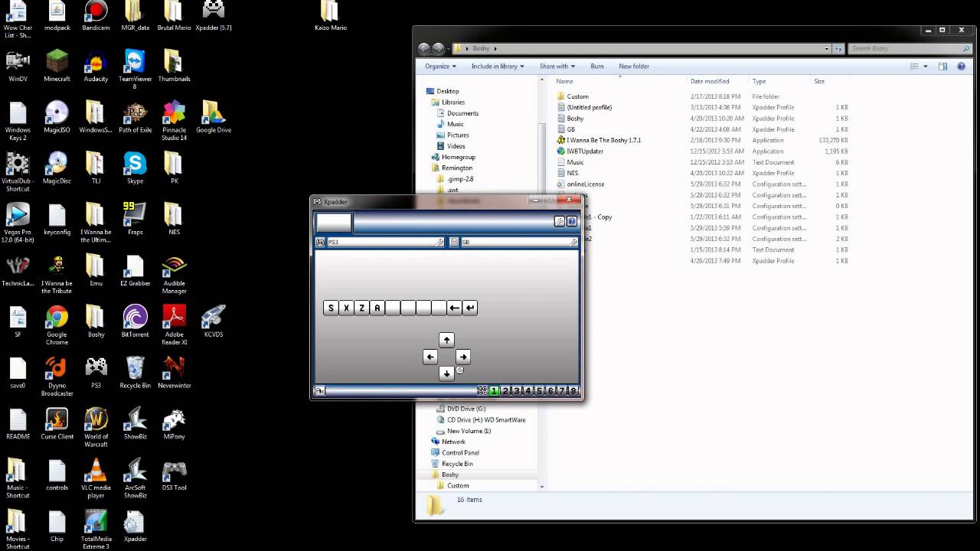Select Network in Explorer navigation pane

point(453,442)
